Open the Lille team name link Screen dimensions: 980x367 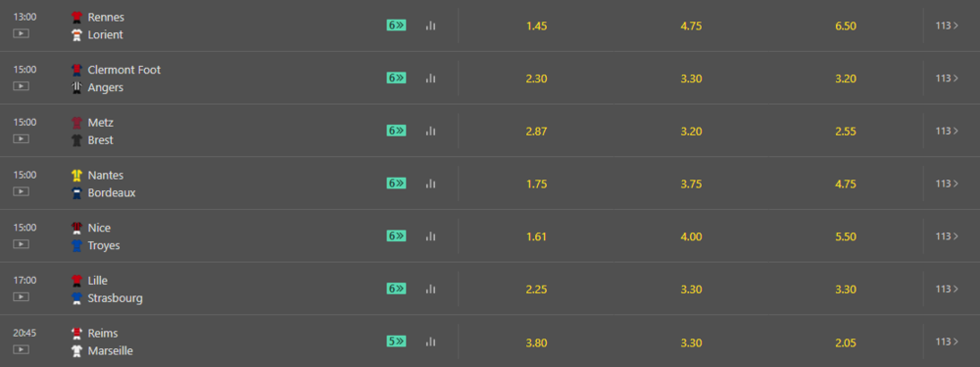[97, 281]
